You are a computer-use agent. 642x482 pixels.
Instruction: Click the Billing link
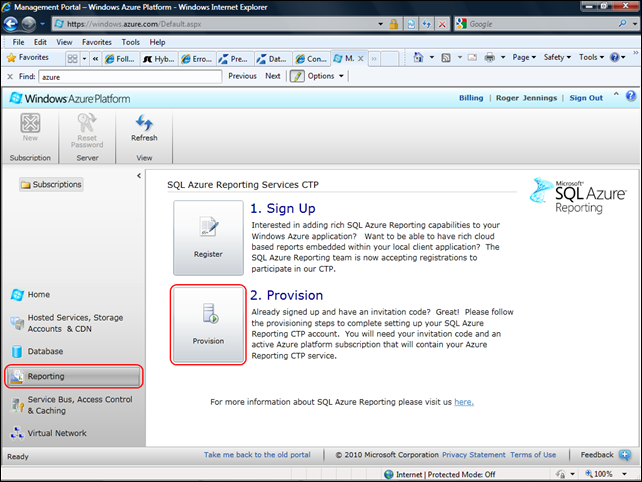tap(471, 98)
